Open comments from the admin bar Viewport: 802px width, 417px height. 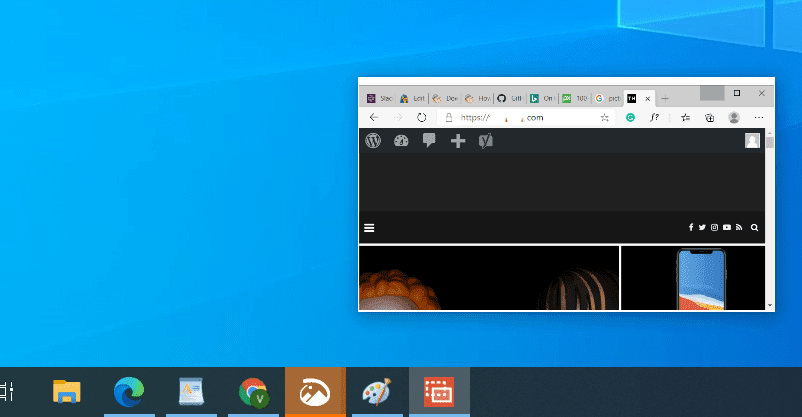429,141
